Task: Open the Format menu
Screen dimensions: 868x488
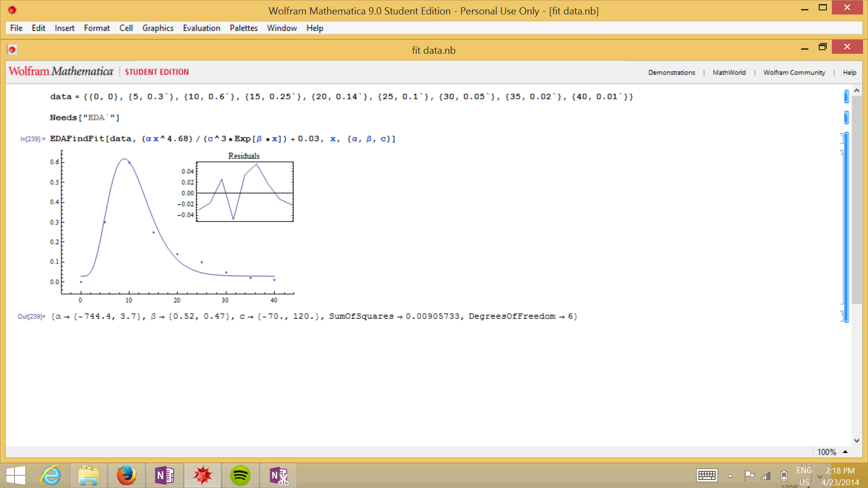Action: 97,28
